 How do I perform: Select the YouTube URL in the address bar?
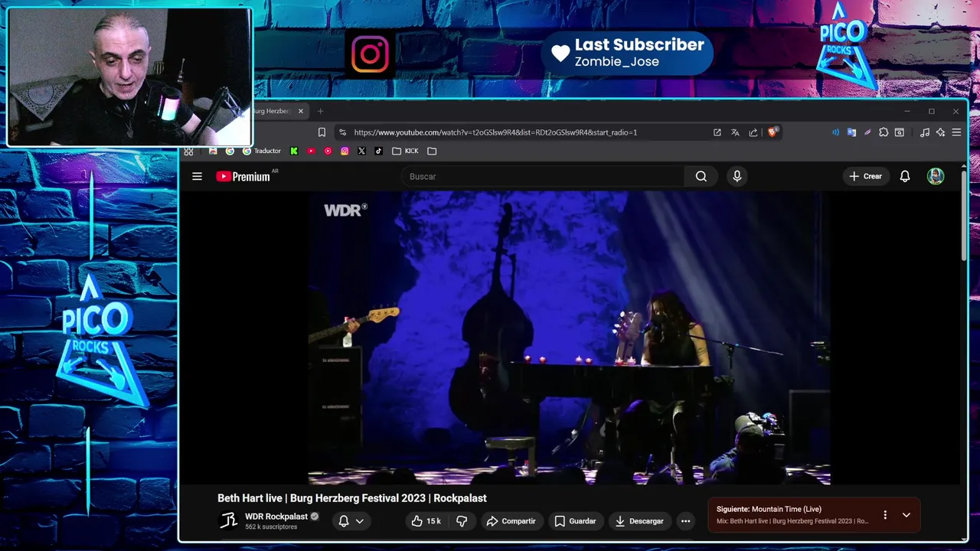point(495,132)
